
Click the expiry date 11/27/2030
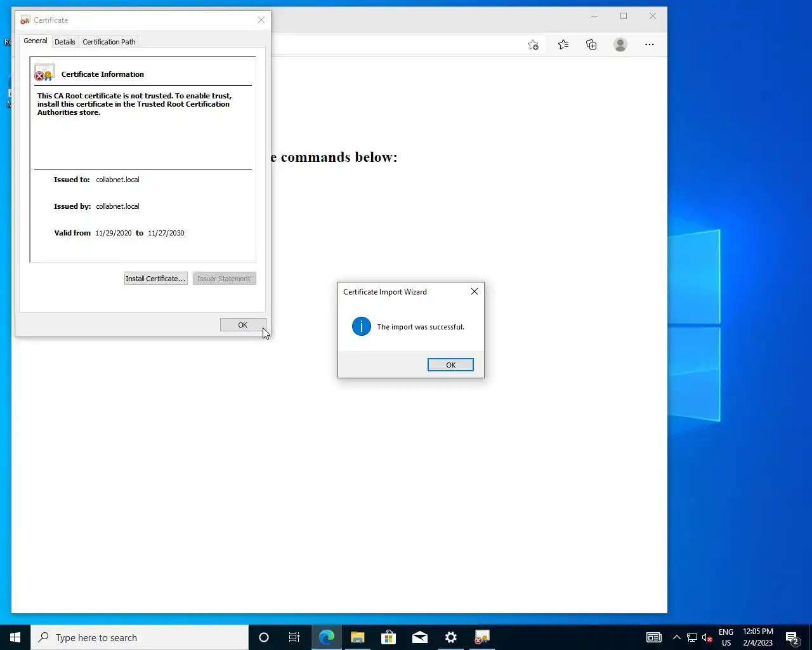[x=166, y=233]
